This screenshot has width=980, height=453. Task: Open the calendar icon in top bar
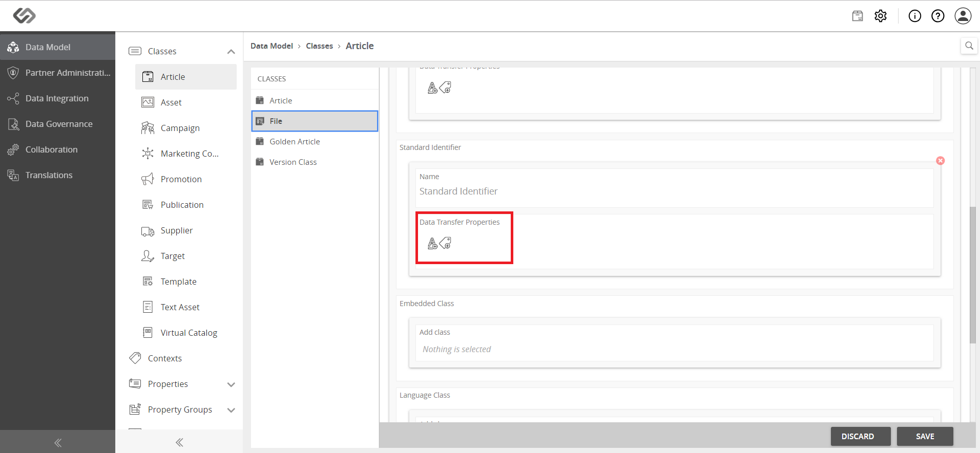858,16
